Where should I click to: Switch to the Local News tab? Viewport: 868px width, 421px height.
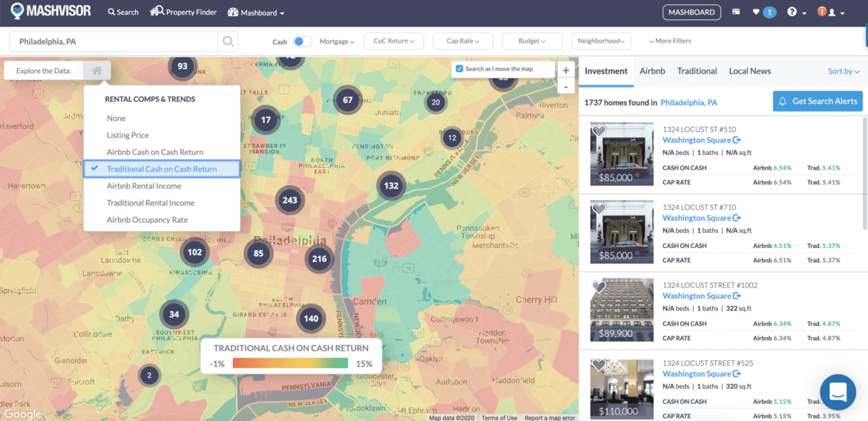[x=750, y=71]
